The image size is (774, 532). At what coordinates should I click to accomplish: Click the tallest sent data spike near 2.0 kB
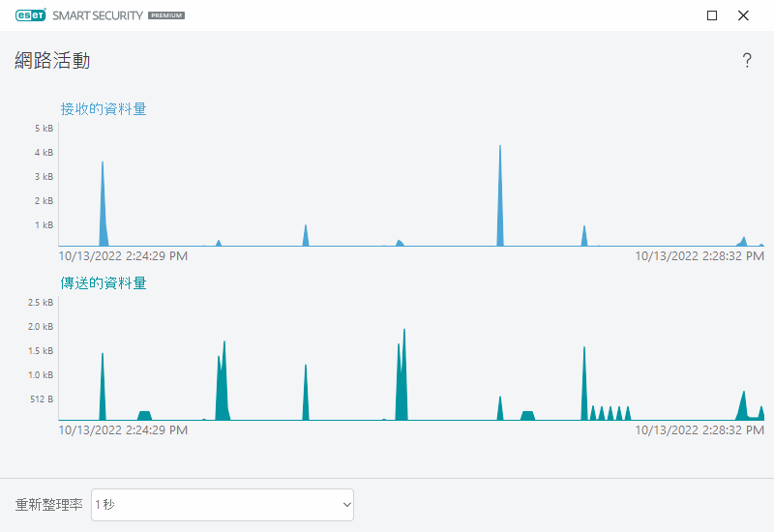(x=402, y=380)
